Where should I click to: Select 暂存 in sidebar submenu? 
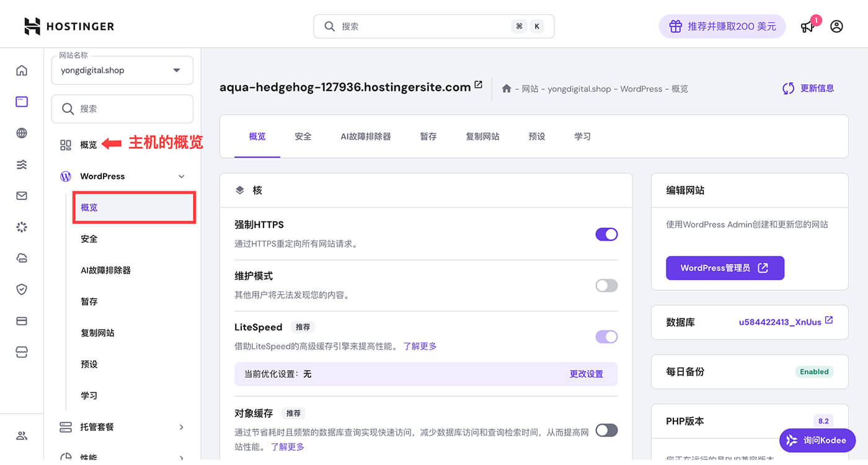89,301
